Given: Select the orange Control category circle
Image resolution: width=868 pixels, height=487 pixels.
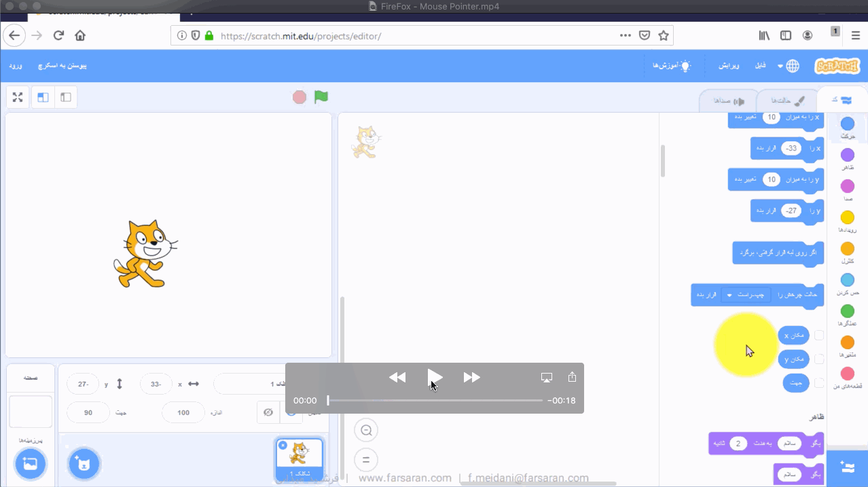Looking at the screenshot, I should (848, 249).
